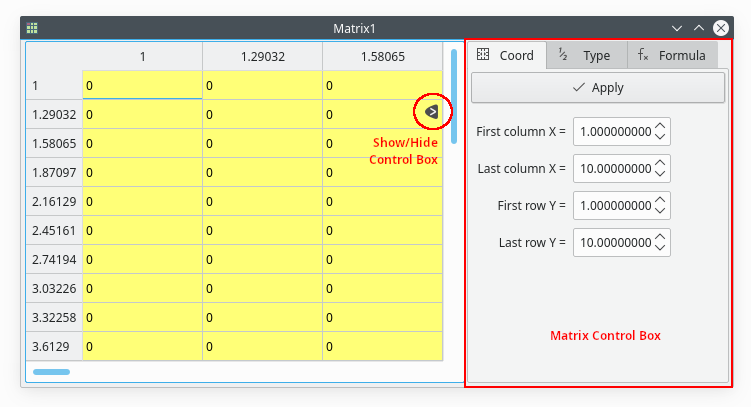Select column header 1.58065
The image size is (751, 407).
(382, 57)
